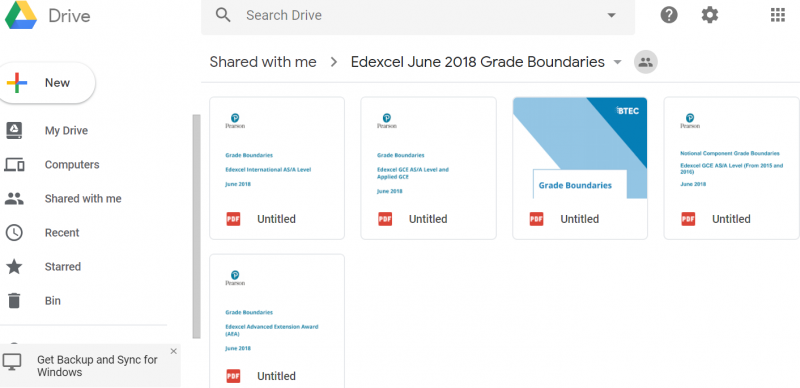The height and width of the screenshot is (388, 800).
Task: Click the Bin trash icon
Action: tap(14, 301)
